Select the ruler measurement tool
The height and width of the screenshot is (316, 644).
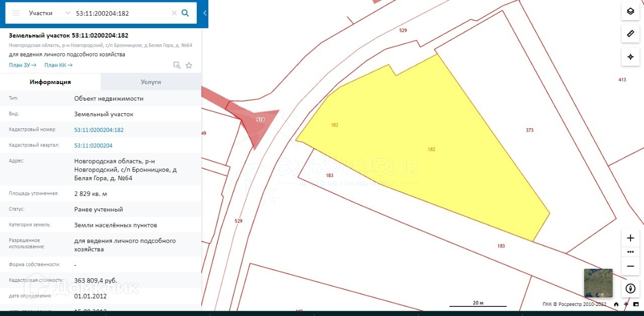(630, 34)
